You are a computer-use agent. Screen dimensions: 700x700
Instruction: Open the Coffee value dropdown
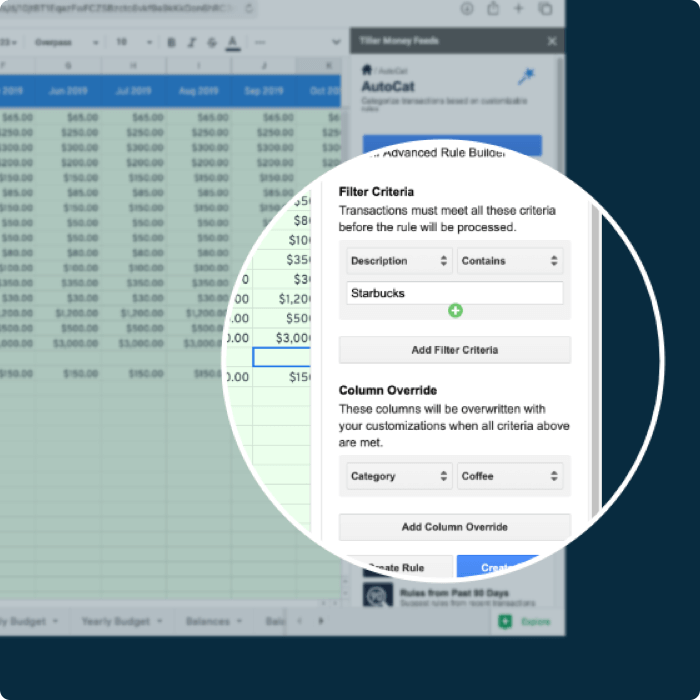coord(510,476)
